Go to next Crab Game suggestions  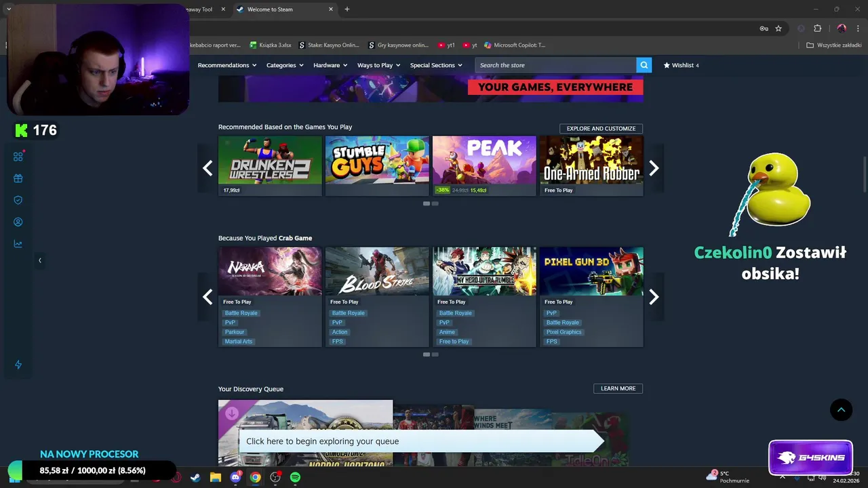click(654, 296)
